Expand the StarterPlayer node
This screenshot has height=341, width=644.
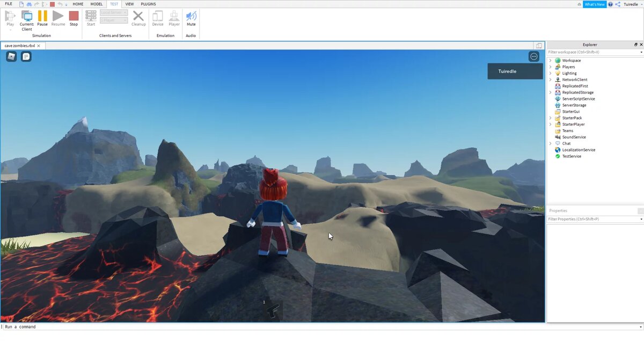550,125
